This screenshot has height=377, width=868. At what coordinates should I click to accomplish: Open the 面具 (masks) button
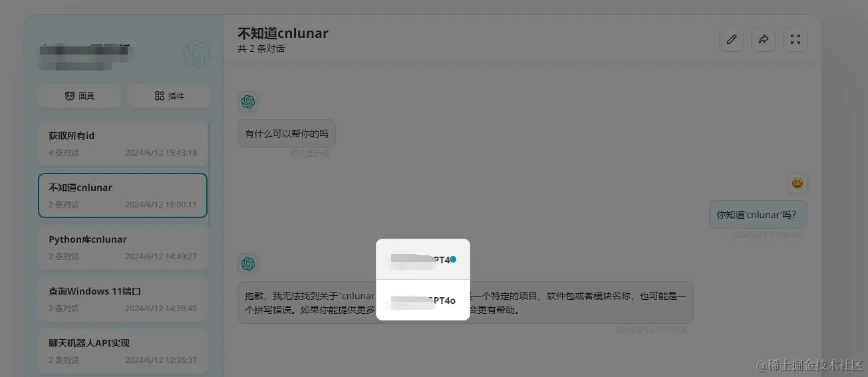coord(79,96)
